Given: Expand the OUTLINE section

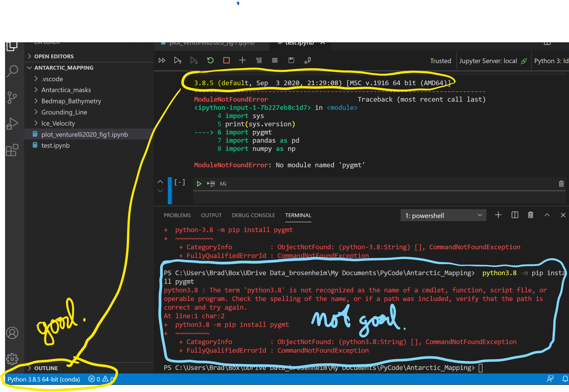Looking at the screenshot, I should (46, 368).
